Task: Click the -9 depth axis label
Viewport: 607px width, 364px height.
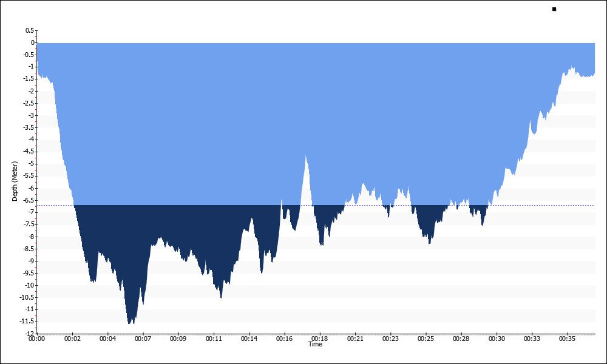Action: (x=30, y=261)
